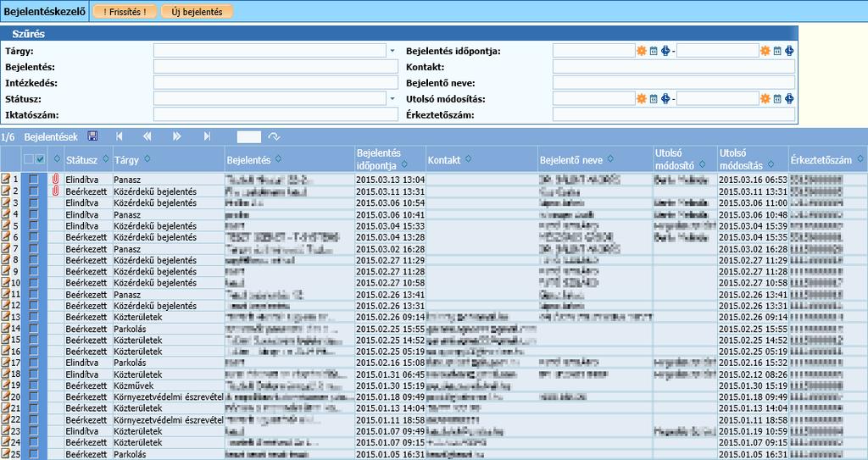Click the ! Frissítés ! refresh button
The height and width of the screenshot is (460, 868).
pos(125,12)
